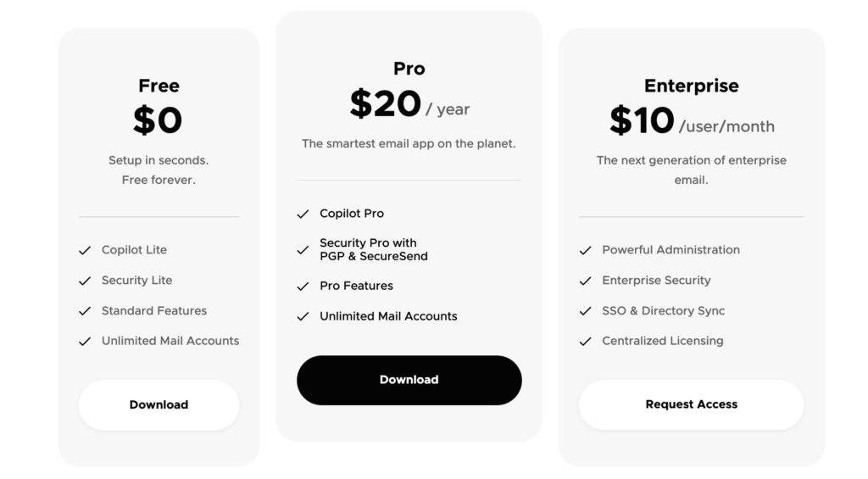
Task: Select the Free plan heading
Action: pos(159,86)
